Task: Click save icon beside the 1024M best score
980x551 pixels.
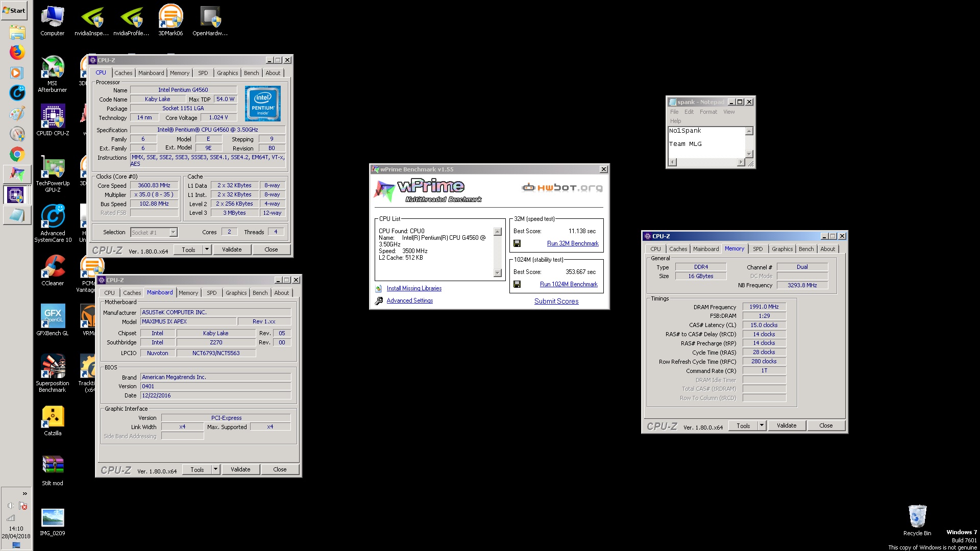Action: (x=517, y=285)
